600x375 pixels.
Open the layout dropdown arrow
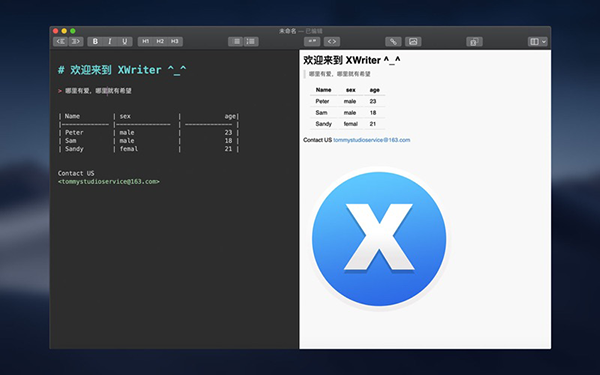tap(544, 41)
